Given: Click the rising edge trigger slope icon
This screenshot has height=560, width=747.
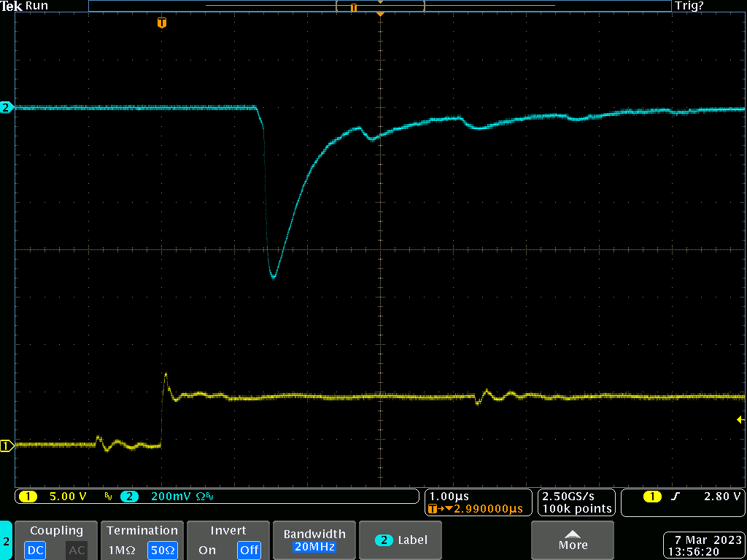Looking at the screenshot, I should pos(675,497).
